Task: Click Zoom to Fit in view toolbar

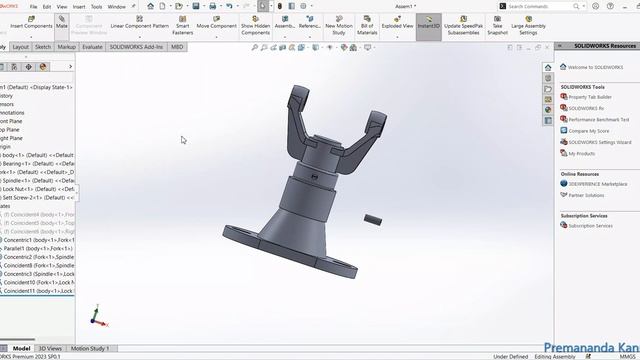Action: pos(255,48)
